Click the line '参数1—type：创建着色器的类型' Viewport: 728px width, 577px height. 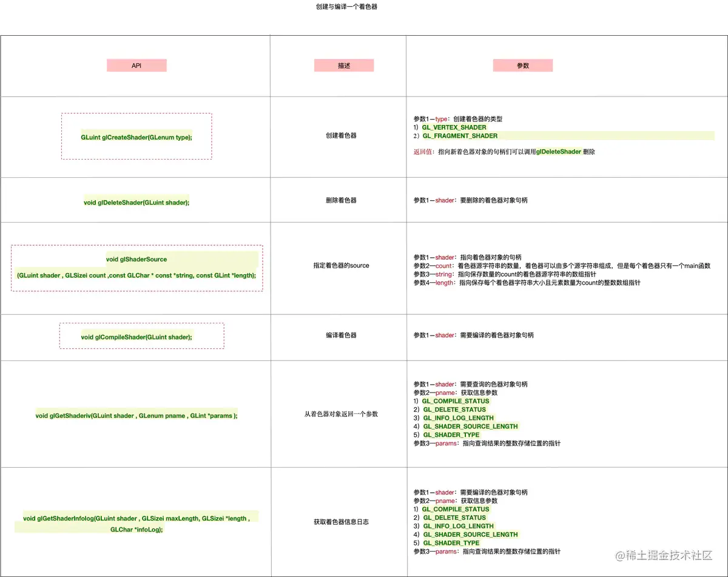pyautogui.click(x=458, y=119)
